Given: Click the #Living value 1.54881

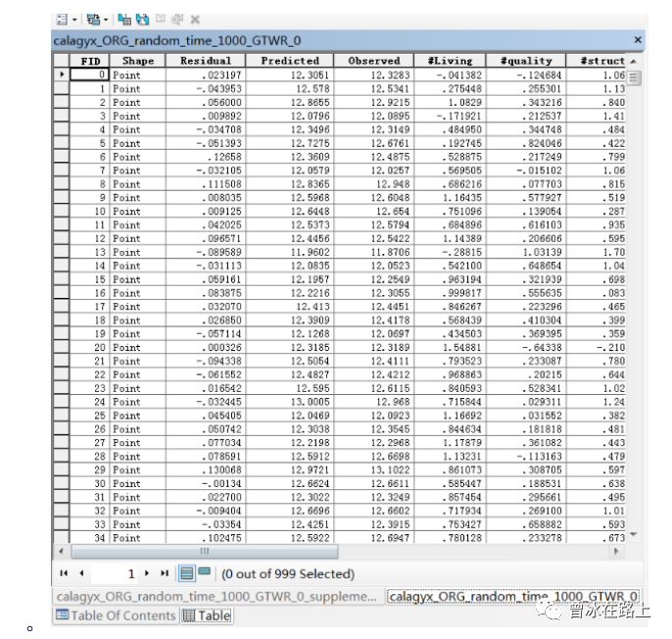Looking at the screenshot, I should coord(450,347).
